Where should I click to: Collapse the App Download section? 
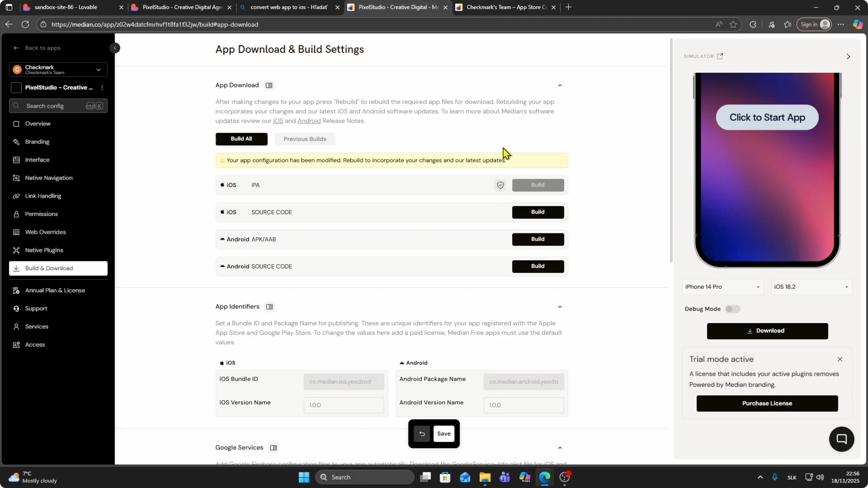point(560,86)
